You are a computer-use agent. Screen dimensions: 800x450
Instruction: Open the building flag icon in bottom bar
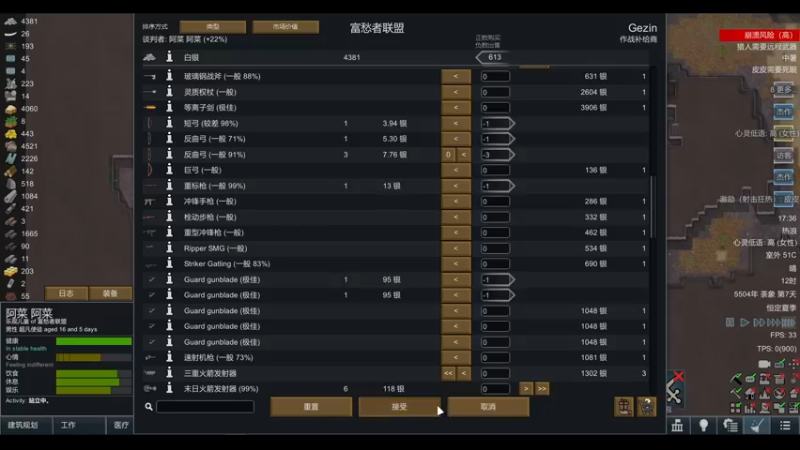(677, 426)
